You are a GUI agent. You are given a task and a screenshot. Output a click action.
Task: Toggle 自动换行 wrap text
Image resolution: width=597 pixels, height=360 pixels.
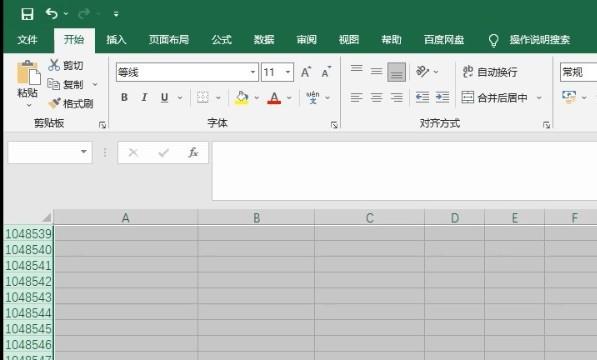tap(490, 72)
